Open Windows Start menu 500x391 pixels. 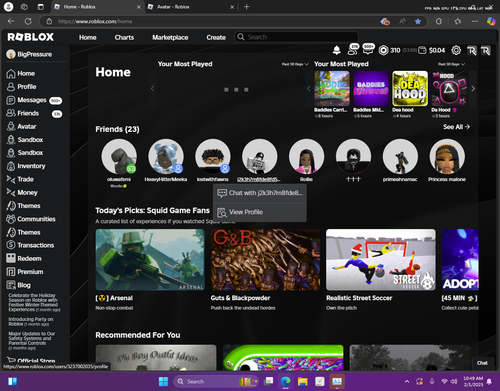coord(163,381)
